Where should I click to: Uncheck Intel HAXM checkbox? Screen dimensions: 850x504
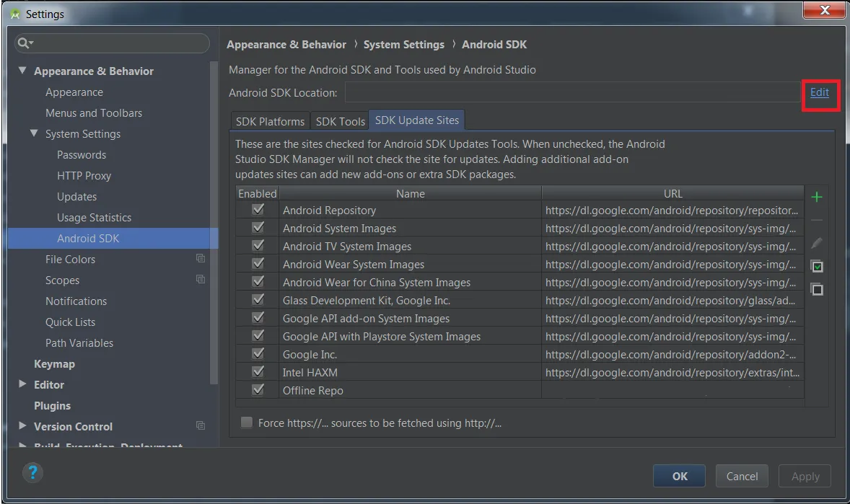coord(258,372)
